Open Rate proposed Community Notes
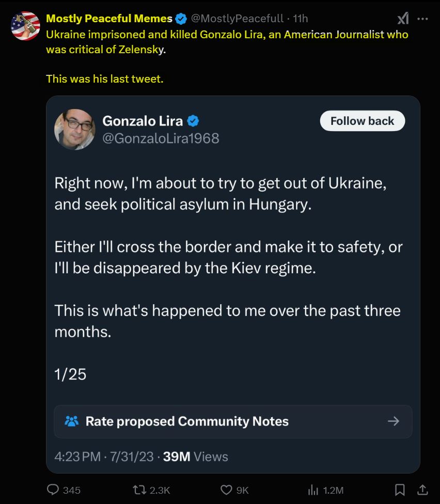 (186, 421)
